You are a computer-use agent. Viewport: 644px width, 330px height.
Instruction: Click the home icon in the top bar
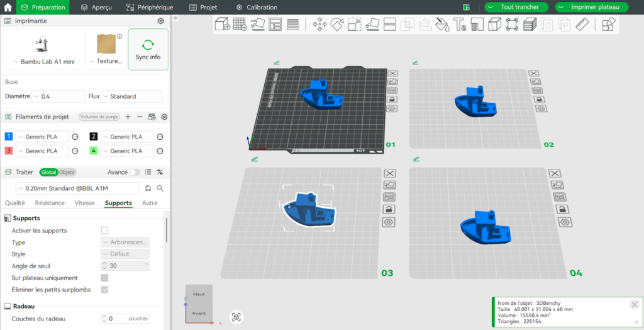click(x=8, y=8)
